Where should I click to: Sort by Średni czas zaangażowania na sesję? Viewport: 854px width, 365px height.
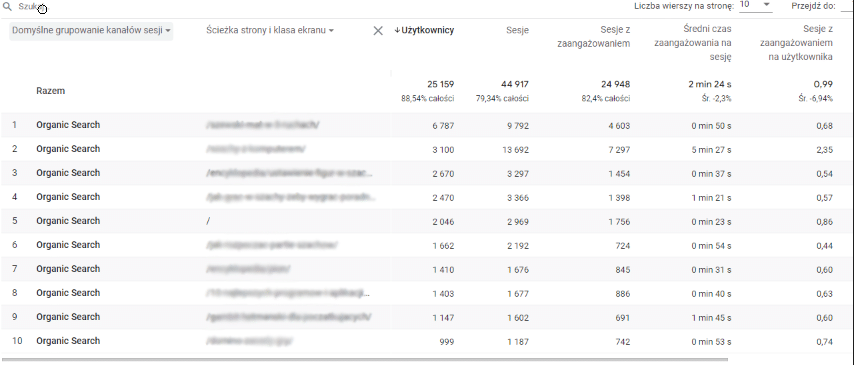[x=693, y=42]
